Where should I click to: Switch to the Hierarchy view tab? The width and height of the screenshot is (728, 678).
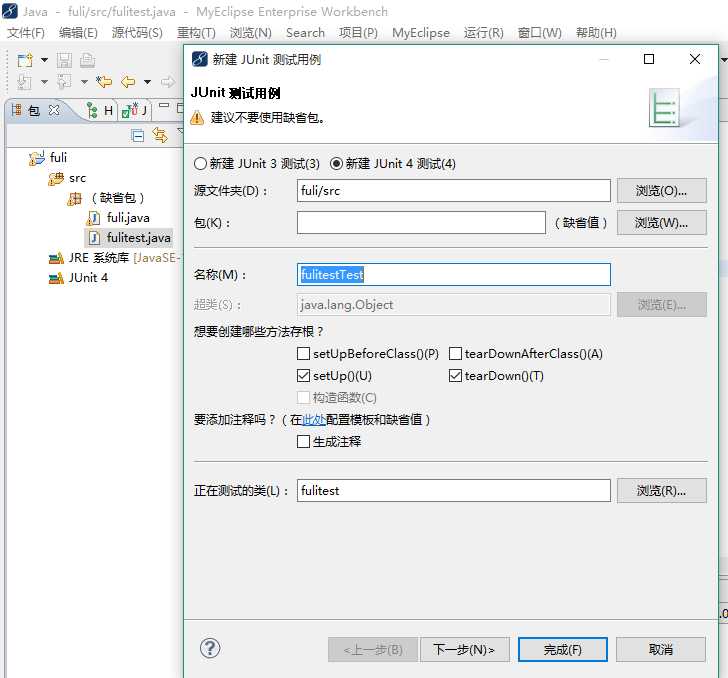(100, 111)
